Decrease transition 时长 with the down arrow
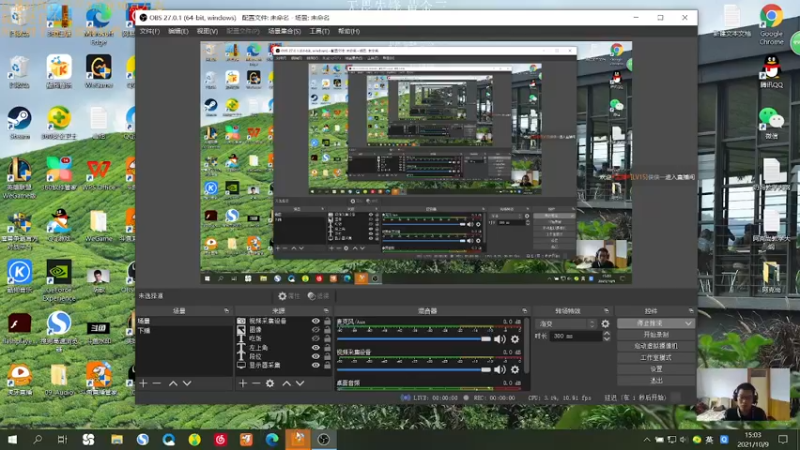This screenshot has height=450, width=800. coord(607,339)
